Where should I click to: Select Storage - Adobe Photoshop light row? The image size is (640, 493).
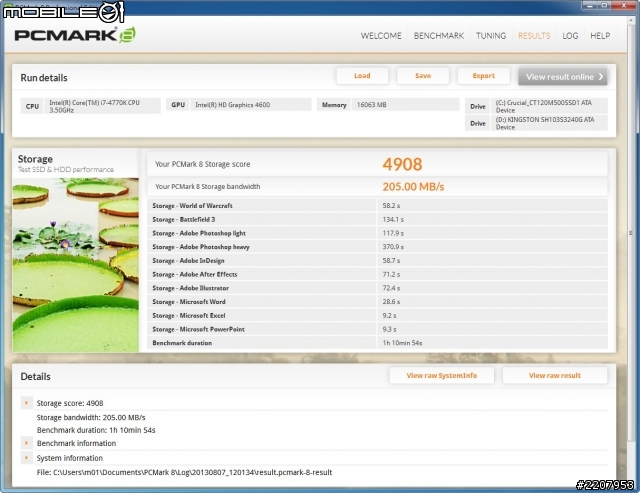(x=377, y=233)
